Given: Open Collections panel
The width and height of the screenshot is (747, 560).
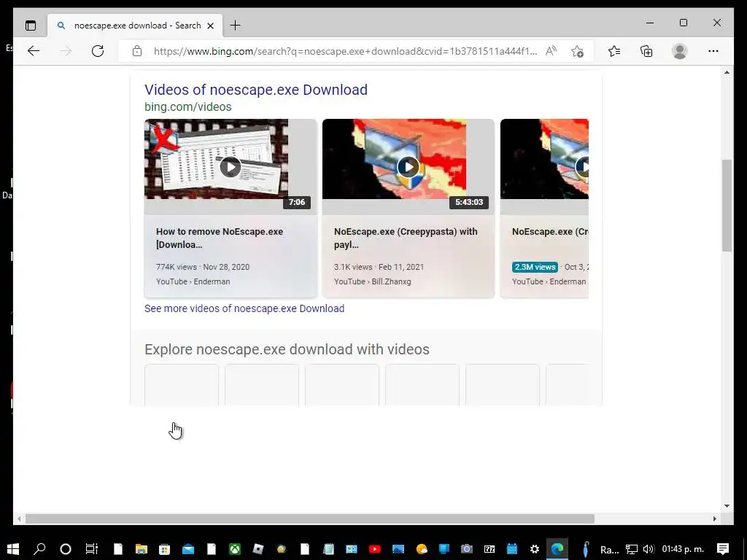Looking at the screenshot, I should tap(646, 51).
